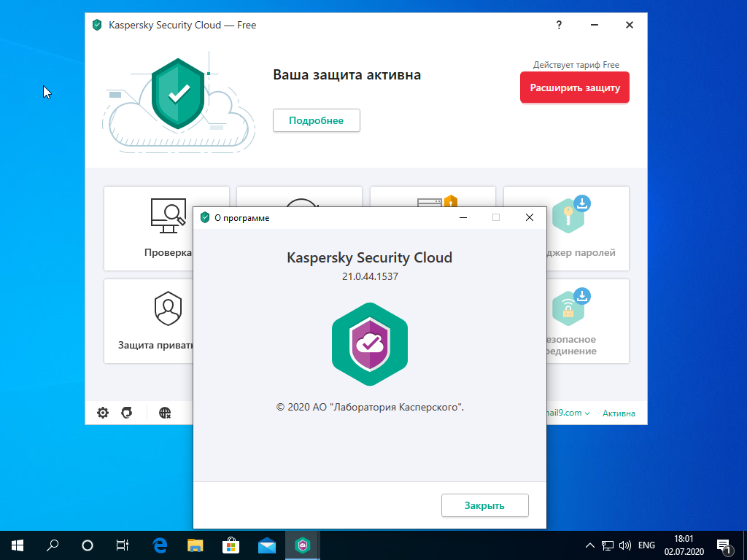Click the Kaspersky taskbar icon
Image resolution: width=747 pixels, height=560 pixels.
[x=303, y=545]
